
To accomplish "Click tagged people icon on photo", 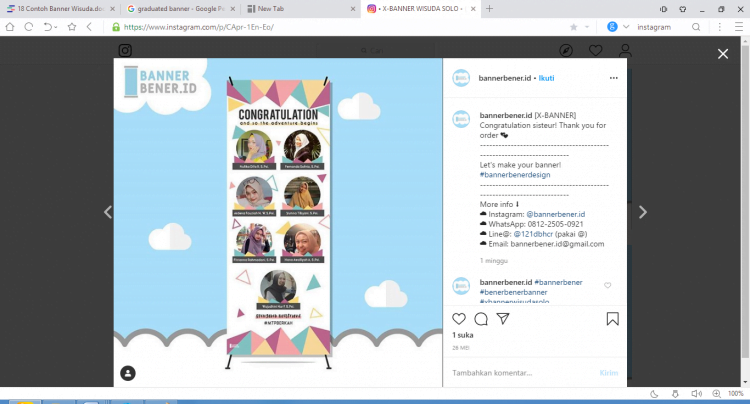I will pos(128,373).
